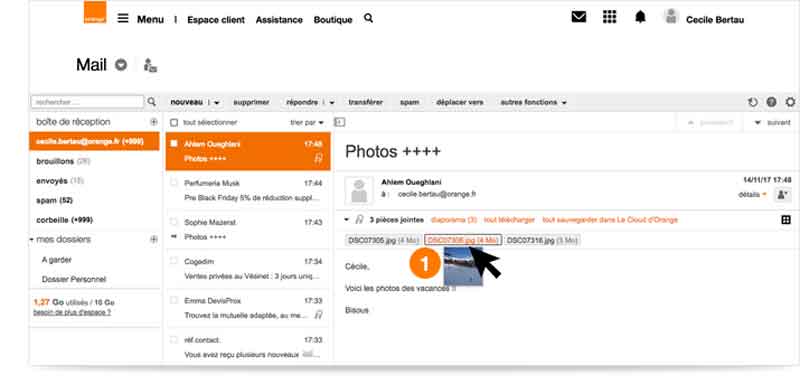Click déplacer vers button
This screenshot has width=800, height=384.
pos(460,102)
